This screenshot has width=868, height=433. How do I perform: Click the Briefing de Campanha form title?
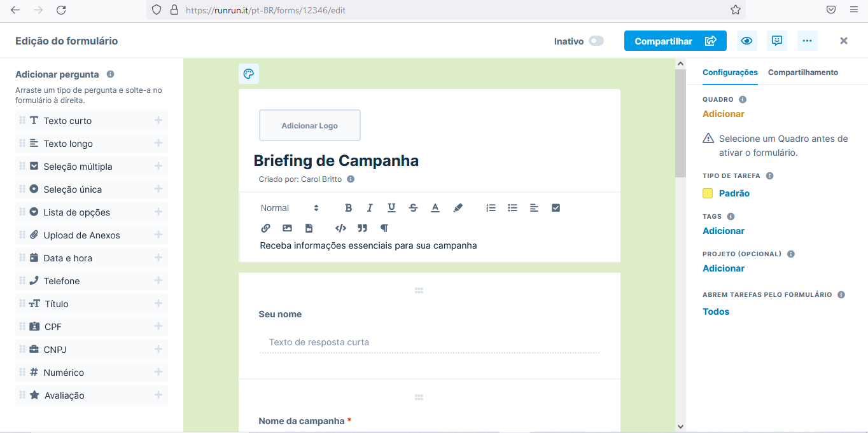(336, 160)
